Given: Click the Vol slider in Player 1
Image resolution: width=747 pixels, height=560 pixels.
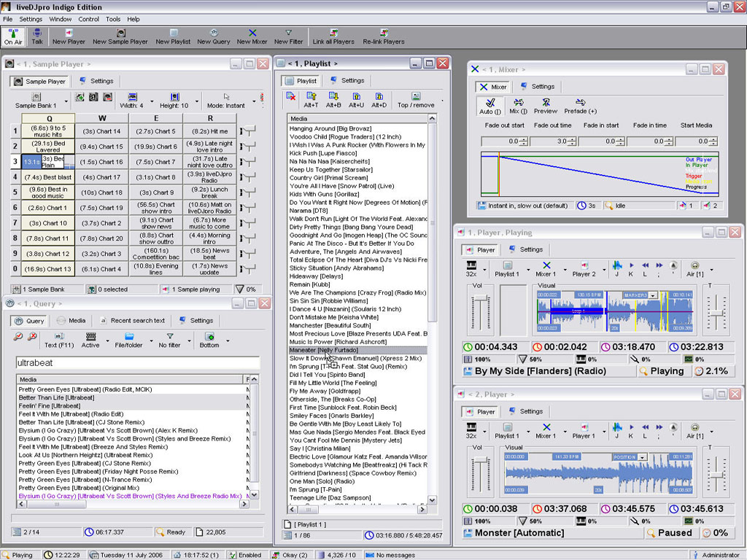Looking at the screenshot, I should pyautogui.click(x=480, y=310).
